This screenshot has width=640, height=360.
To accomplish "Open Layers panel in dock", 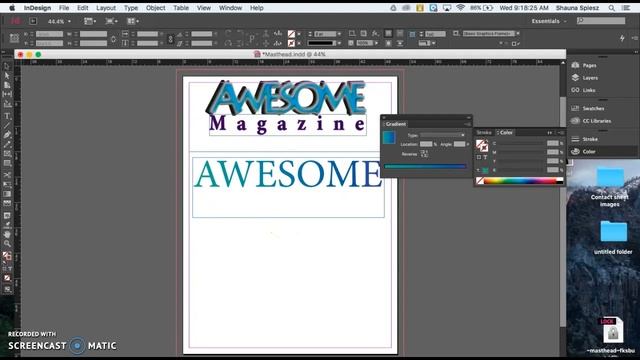I will coord(585,78).
